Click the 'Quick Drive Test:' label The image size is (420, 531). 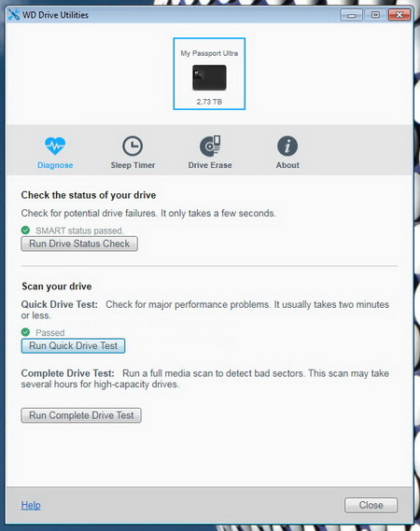pyautogui.click(x=60, y=304)
